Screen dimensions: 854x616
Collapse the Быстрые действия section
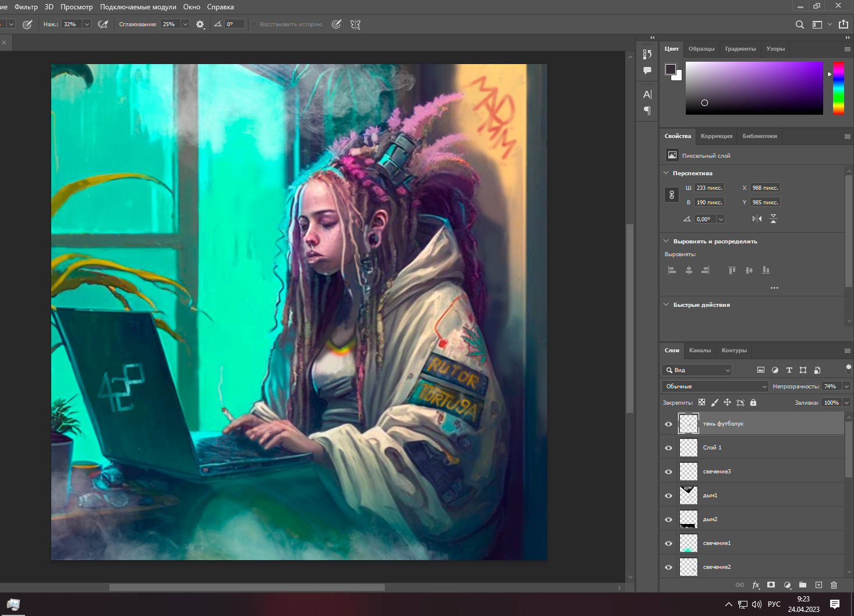click(667, 305)
